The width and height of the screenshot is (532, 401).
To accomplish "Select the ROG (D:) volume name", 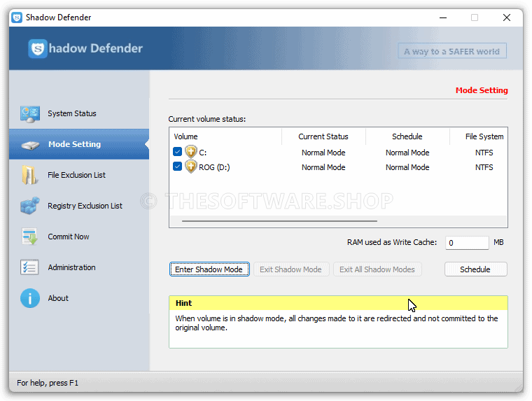I will [214, 167].
